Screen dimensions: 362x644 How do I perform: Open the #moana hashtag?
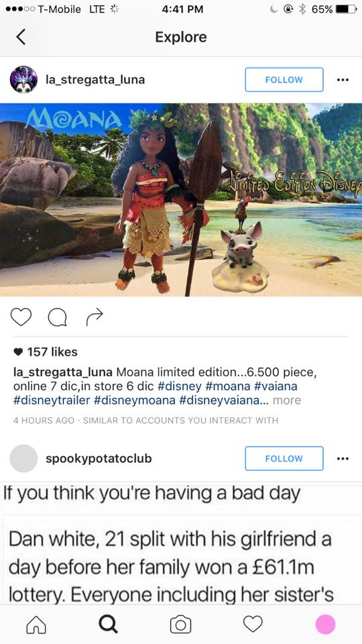(x=228, y=386)
